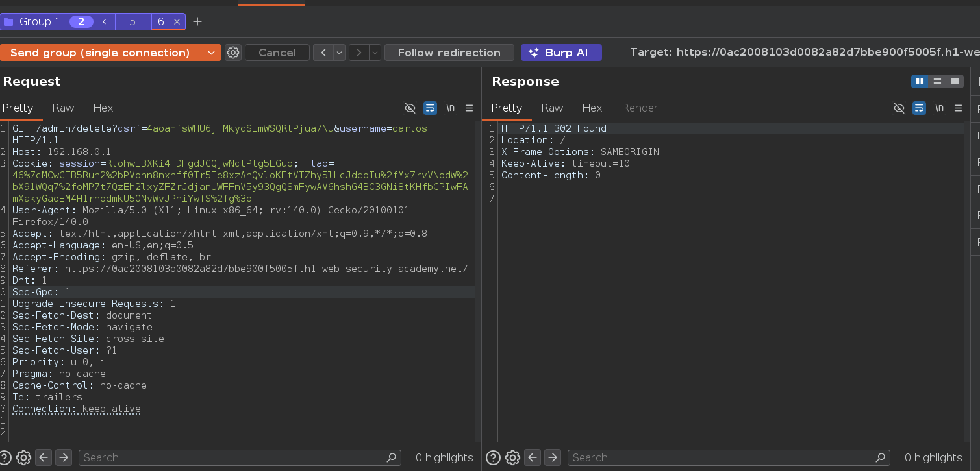Click the Target URL label
Screen dimensions: 980x471
click(804, 53)
